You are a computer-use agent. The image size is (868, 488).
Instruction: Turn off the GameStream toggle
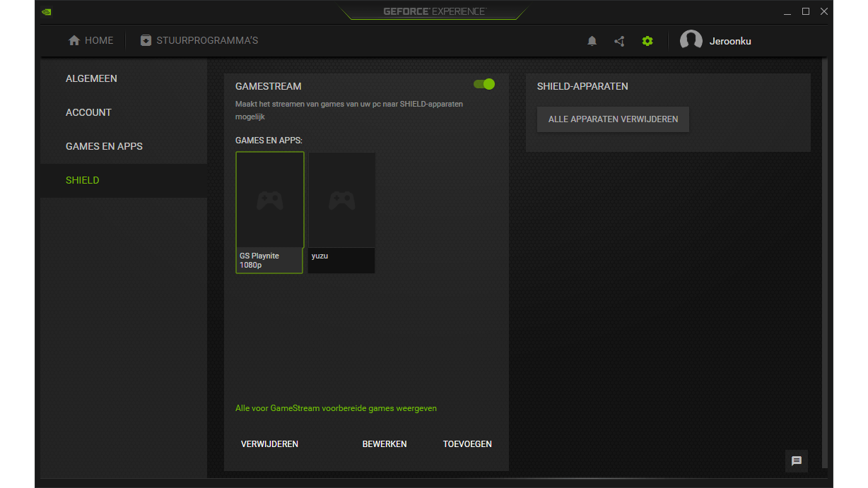coord(484,84)
